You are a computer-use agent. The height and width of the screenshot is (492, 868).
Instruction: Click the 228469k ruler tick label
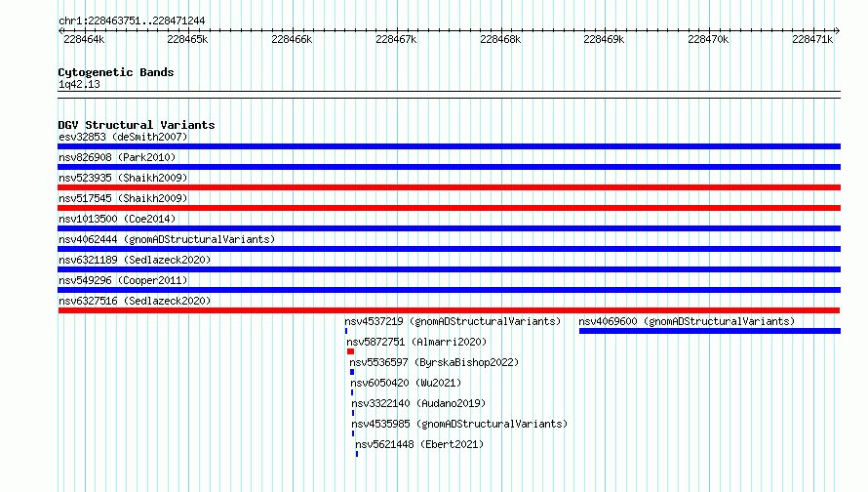point(604,39)
